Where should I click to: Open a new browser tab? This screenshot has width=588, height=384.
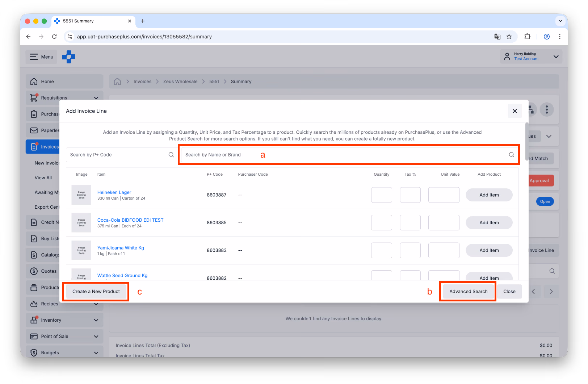143,21
